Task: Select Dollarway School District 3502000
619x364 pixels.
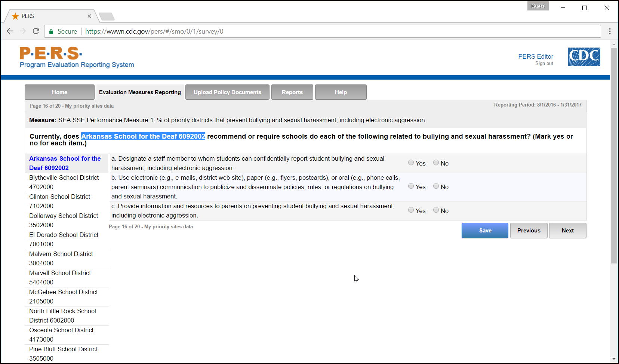Action: pos(67,220)
